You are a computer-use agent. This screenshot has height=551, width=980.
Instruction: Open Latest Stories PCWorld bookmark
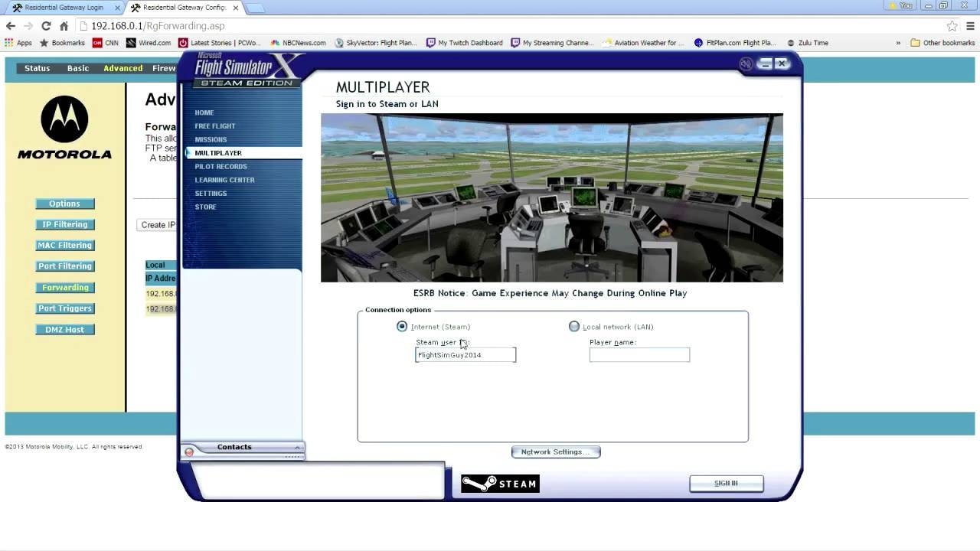[219, 43]
